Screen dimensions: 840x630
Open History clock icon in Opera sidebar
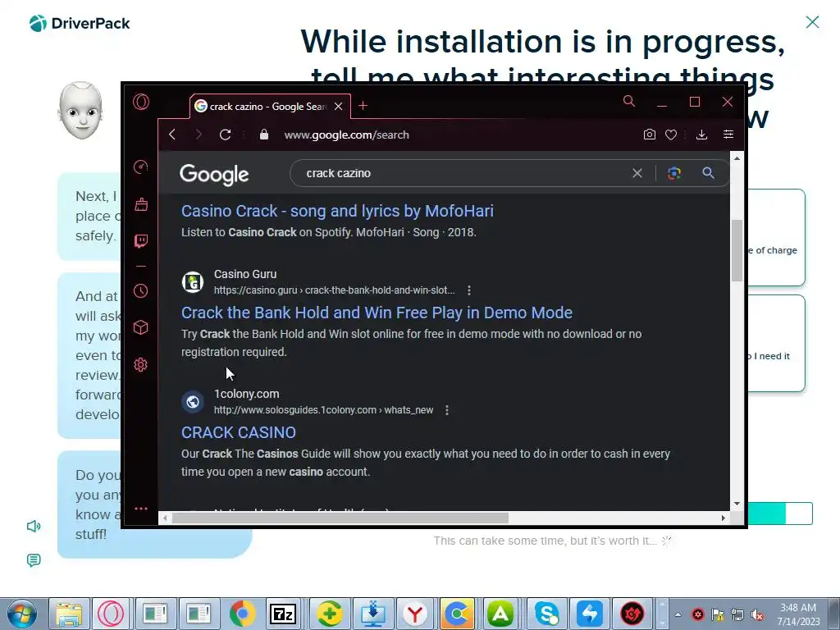click(141, 291)
